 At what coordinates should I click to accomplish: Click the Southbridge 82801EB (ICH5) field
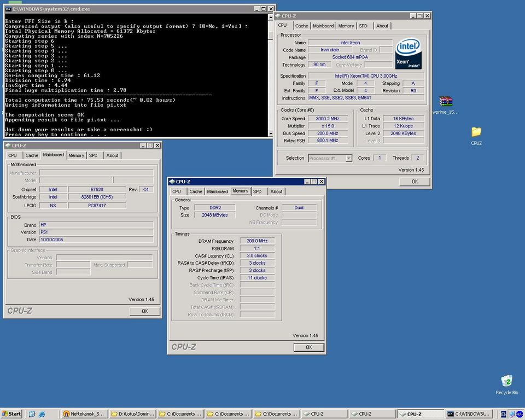click(x=97, y=197)
